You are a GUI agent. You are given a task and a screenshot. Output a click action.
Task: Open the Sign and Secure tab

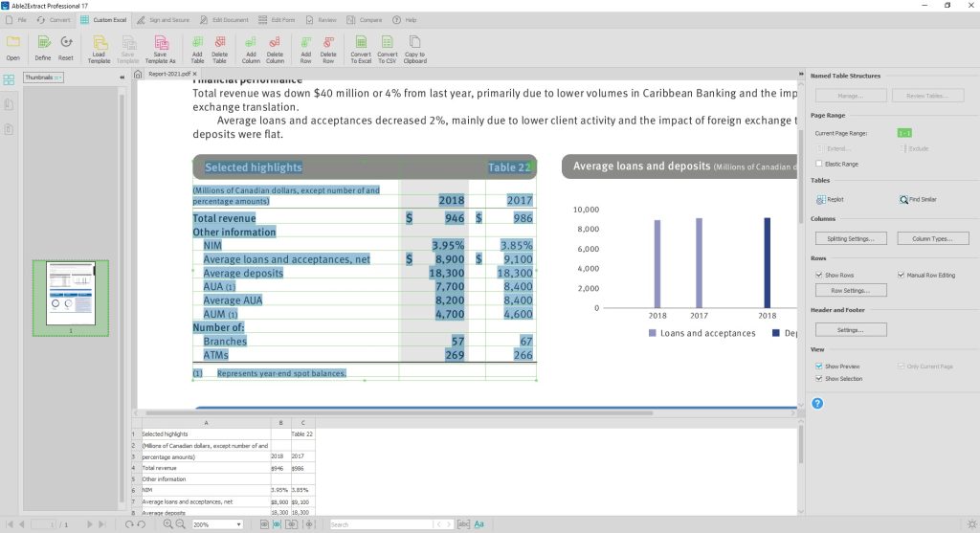pyautogui.click(x=164, y=19)
